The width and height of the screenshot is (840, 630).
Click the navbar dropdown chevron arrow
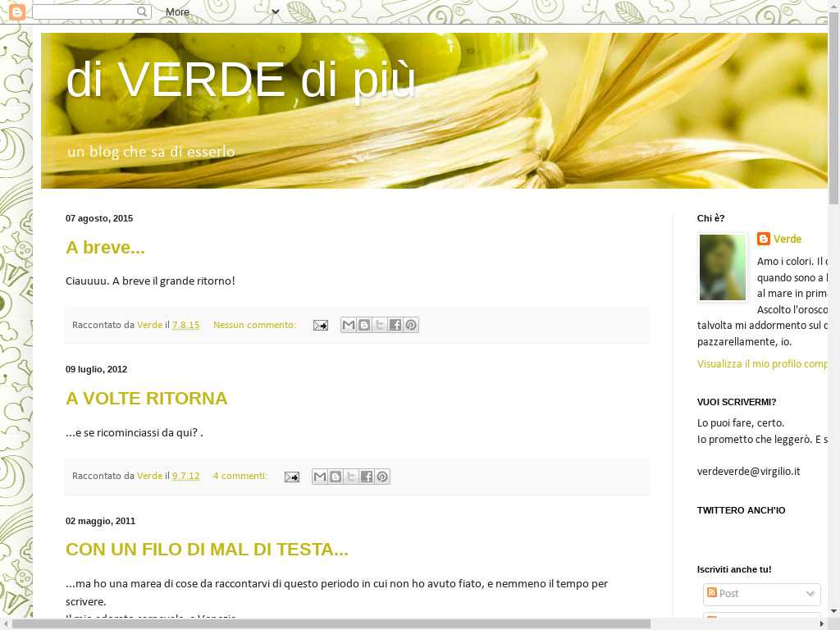(x=276, y=11)
